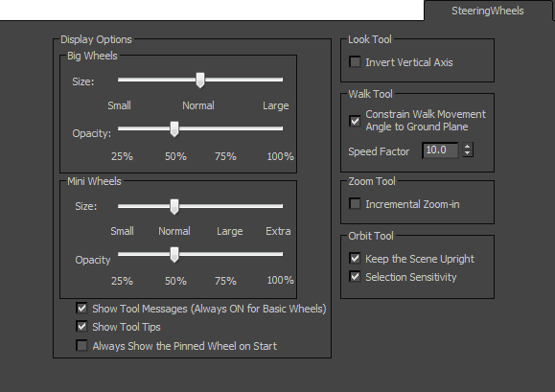Click the Speed Factor input field
The image size is (555, 392).
coord(440,150)
